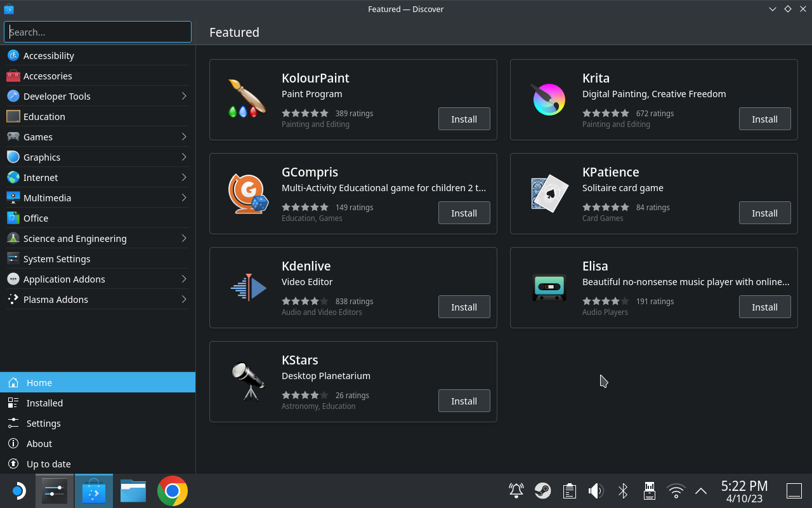Screen dimensions: 812x508
Task: Click the KStars telescope icon
Action: point(248,381)
